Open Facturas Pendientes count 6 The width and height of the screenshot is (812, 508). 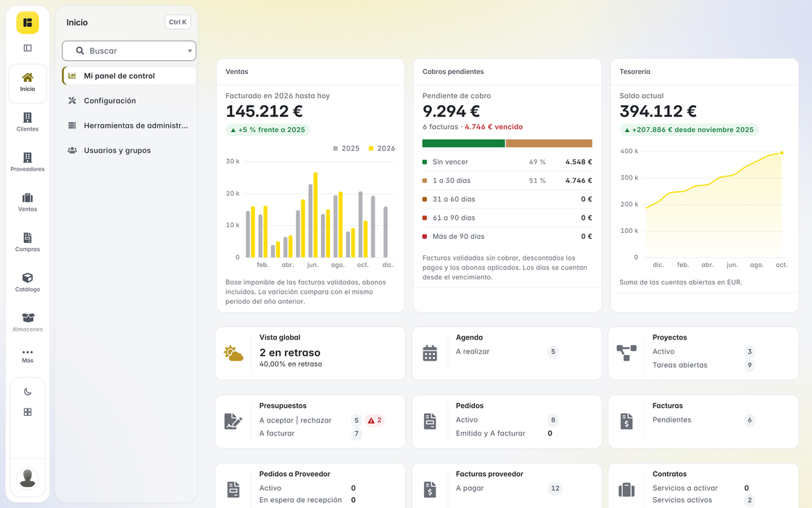click(750, 420)
